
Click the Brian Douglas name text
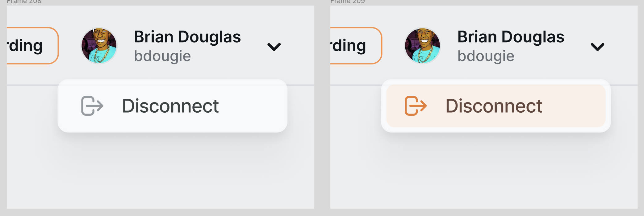point(188,36)
